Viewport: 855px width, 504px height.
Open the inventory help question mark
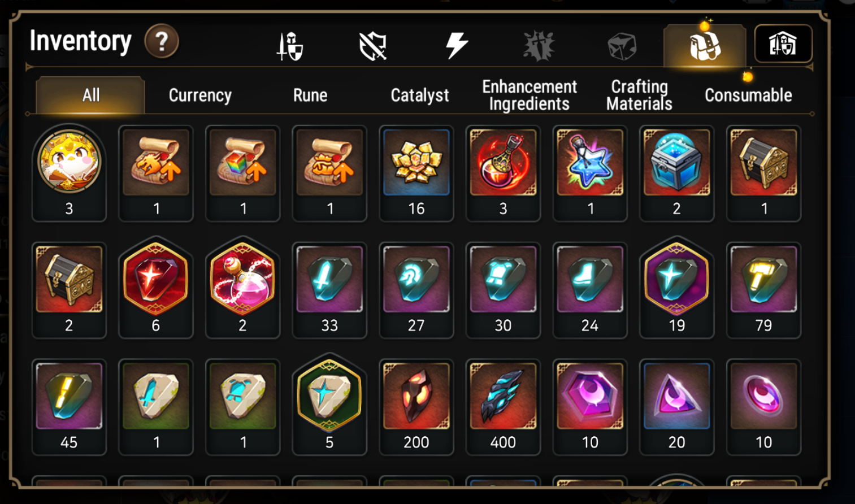(x=162, y=41)
